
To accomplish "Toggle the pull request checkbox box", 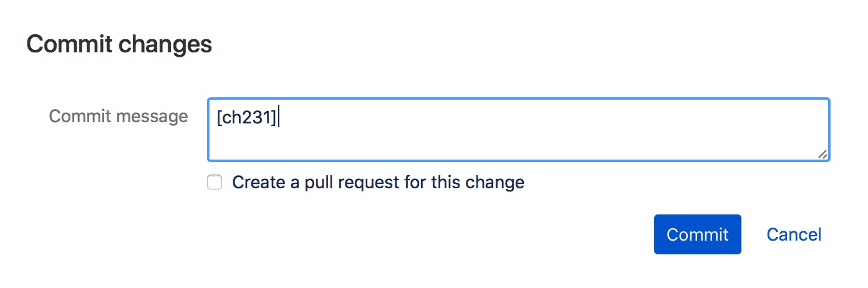I will 215,183.
